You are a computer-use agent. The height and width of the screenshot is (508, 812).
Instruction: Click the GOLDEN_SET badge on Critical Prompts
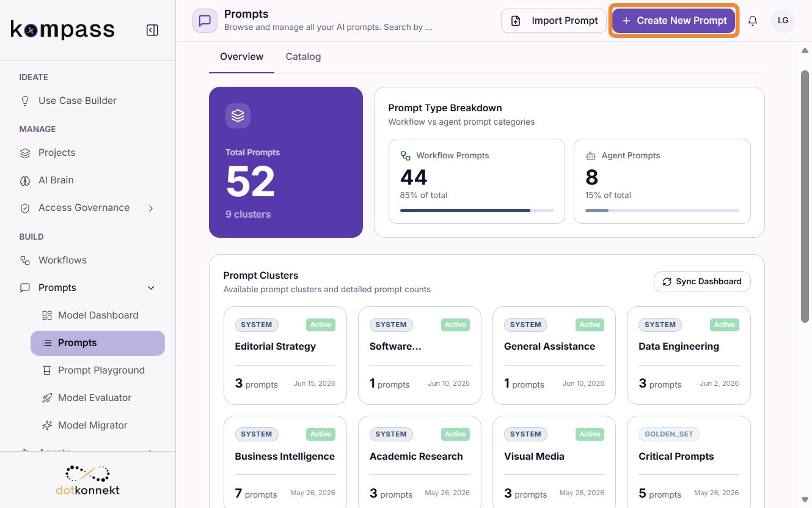[x=669, y=435]
